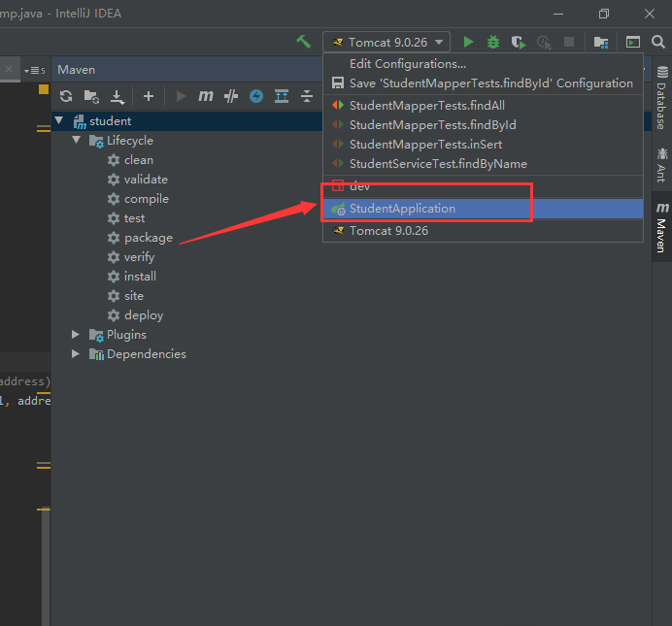
Task: Pick StudentMapperTests.findById configuration
Action: [x=483, y=125]
